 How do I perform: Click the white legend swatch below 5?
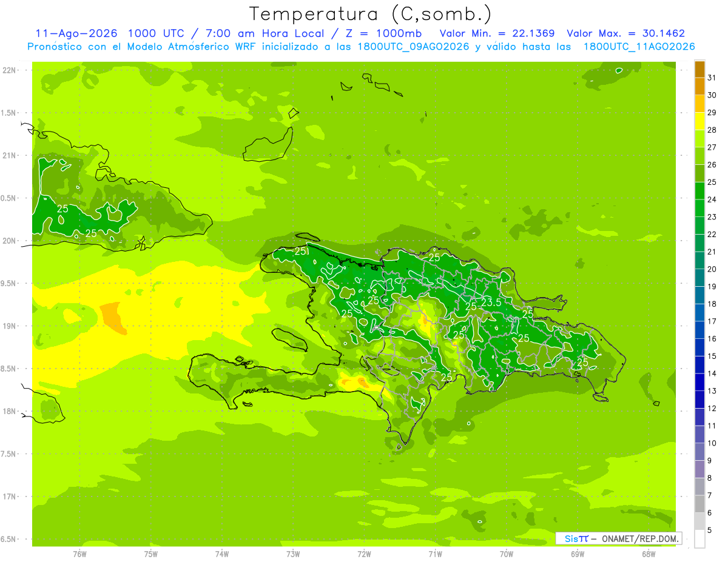(x=699, y=539)
